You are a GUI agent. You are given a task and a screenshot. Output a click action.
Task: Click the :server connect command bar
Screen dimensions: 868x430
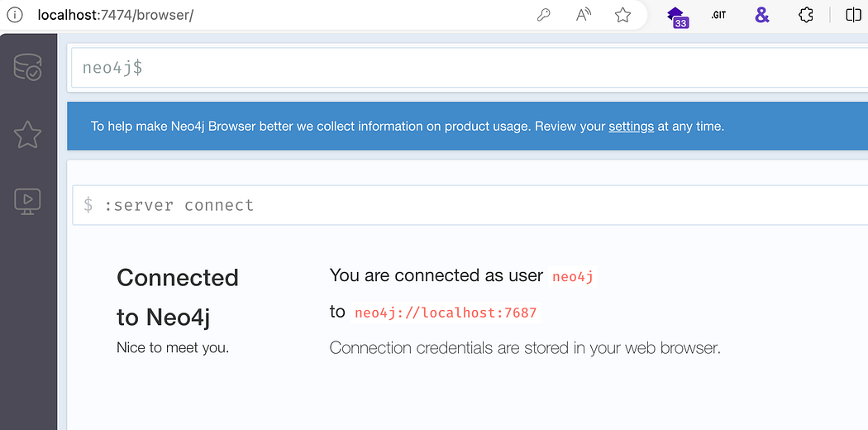coord(470,205)
